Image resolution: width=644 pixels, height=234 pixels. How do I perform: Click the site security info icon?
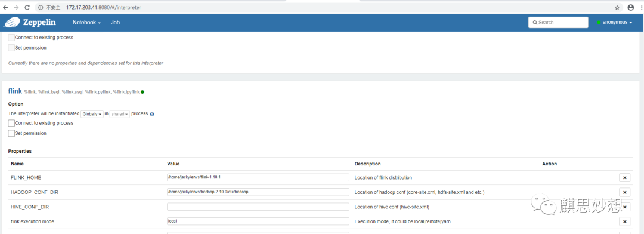41,7
